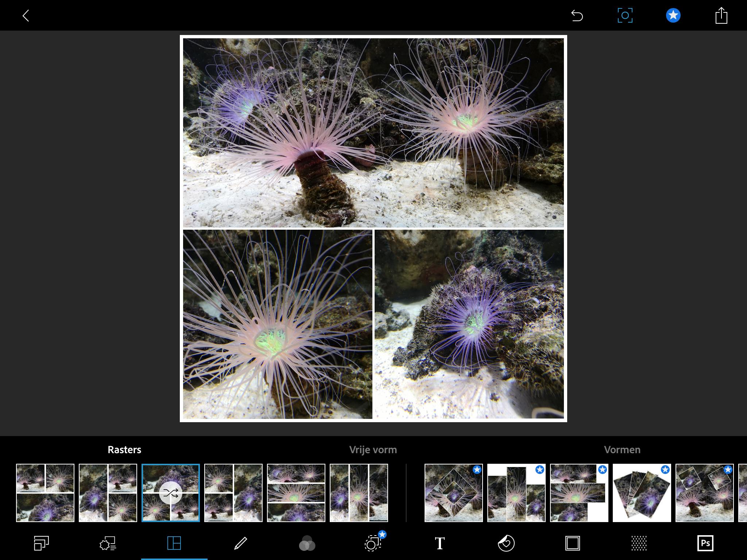747x560 pixels.
Task: Tap the back arrow at top left
Action: point(26,16)
